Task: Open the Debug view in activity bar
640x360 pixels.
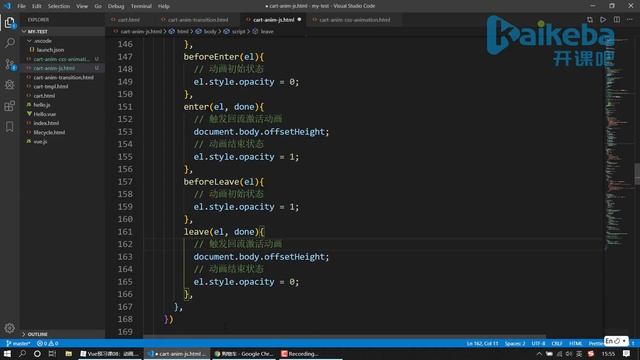Action: pos(9,84)
